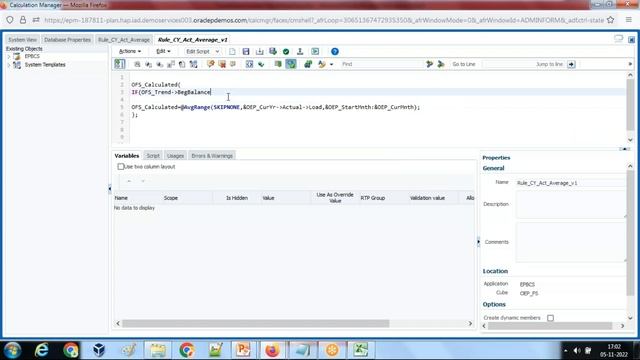Click the Go to Line field
Image resolution: width=640 pixels, height=360 pixels.
click(x=509, y=64)
